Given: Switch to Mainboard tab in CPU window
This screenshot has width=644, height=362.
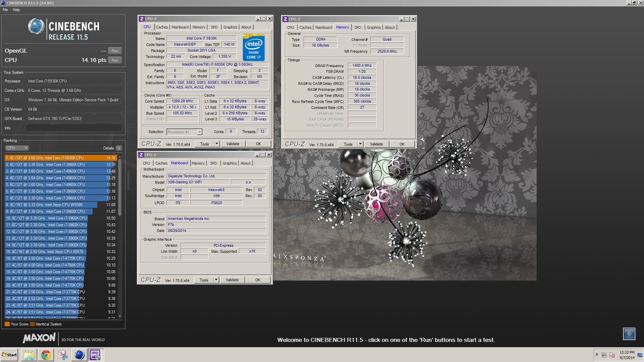Looking at the screenshot, I should pos(180,27).
